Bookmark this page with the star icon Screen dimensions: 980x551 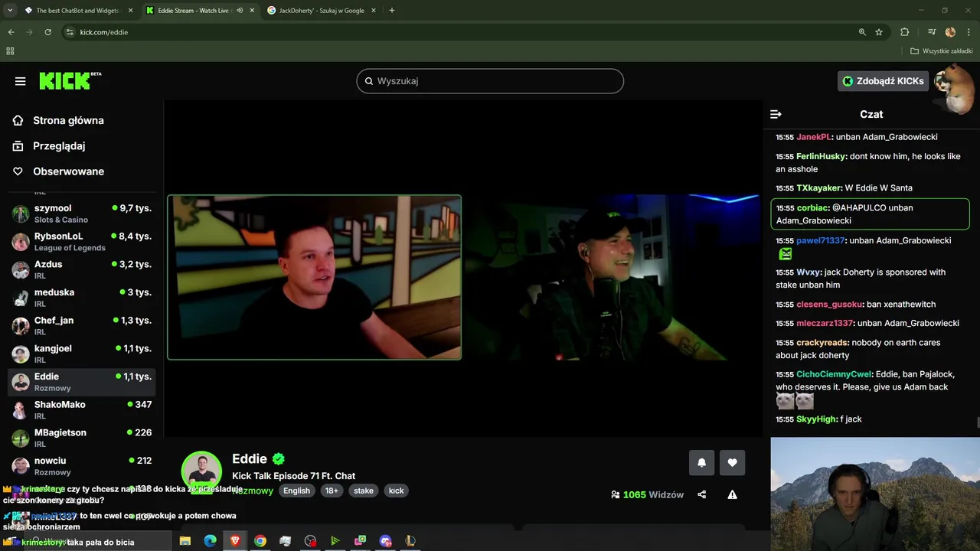879,32
